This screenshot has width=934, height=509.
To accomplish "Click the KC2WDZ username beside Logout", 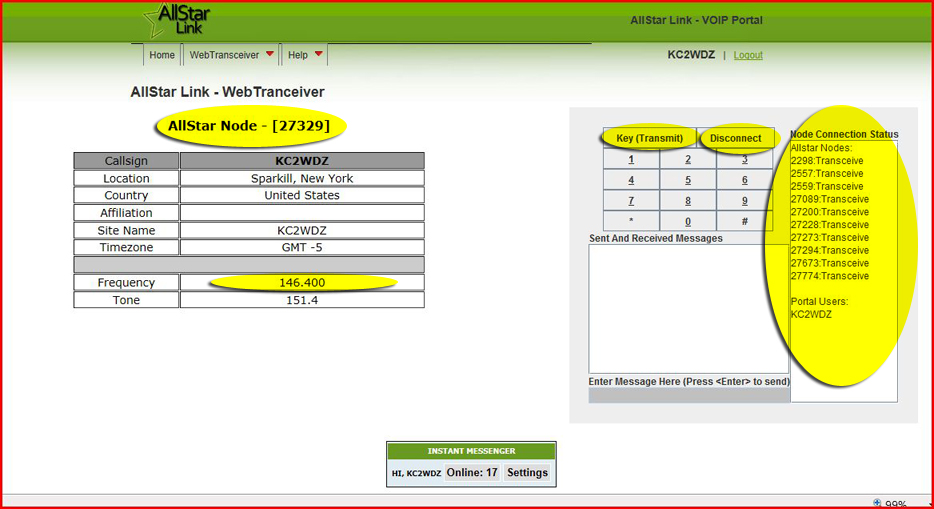I will point(691,55).
